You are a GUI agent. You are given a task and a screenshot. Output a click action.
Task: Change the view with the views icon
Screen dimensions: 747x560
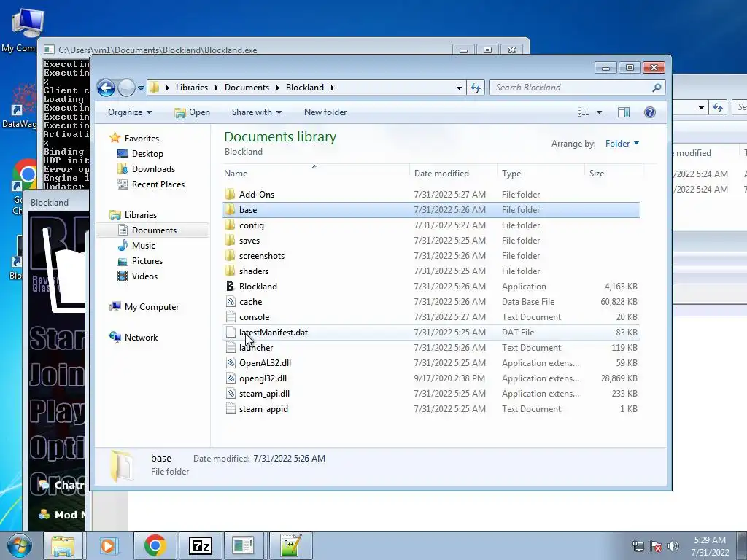[583, 112]
